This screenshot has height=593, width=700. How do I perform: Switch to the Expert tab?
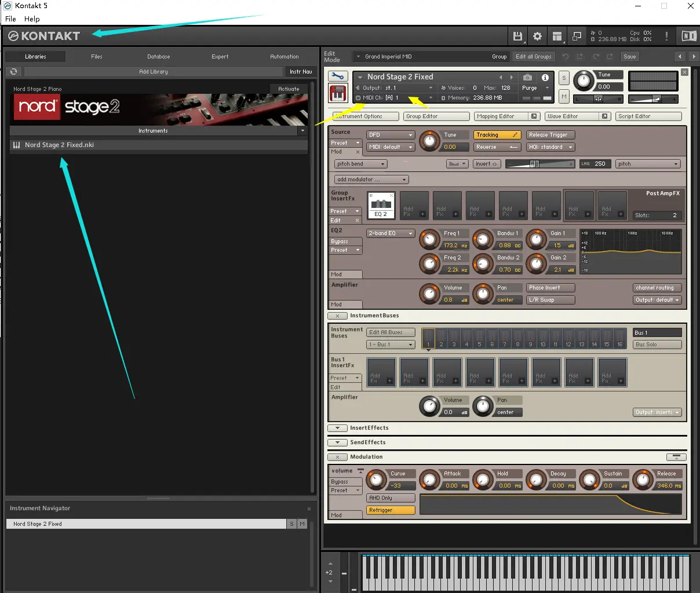tap(220, 56)
